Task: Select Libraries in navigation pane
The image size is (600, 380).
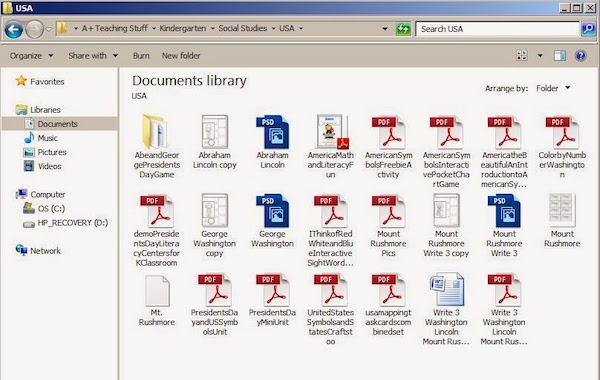Action: click(38, 110)
